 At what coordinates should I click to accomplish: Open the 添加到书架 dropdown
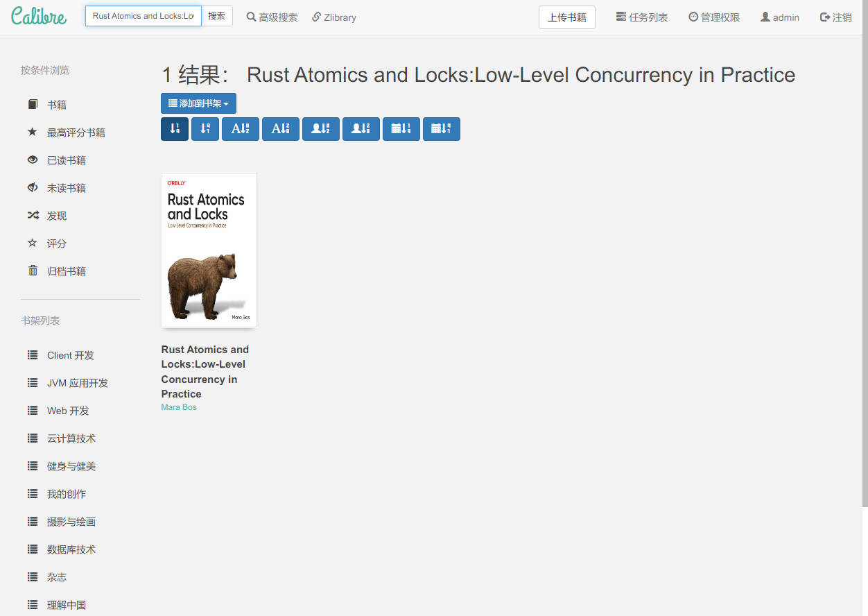coord(198,103)
